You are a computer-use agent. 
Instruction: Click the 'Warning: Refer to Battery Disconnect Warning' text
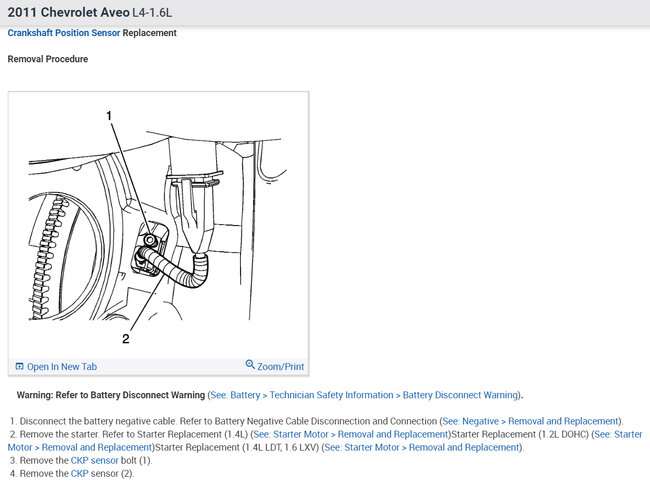coord(111,395)
